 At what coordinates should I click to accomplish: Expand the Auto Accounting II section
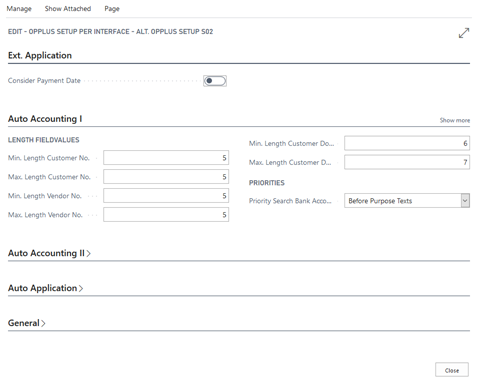49,253
